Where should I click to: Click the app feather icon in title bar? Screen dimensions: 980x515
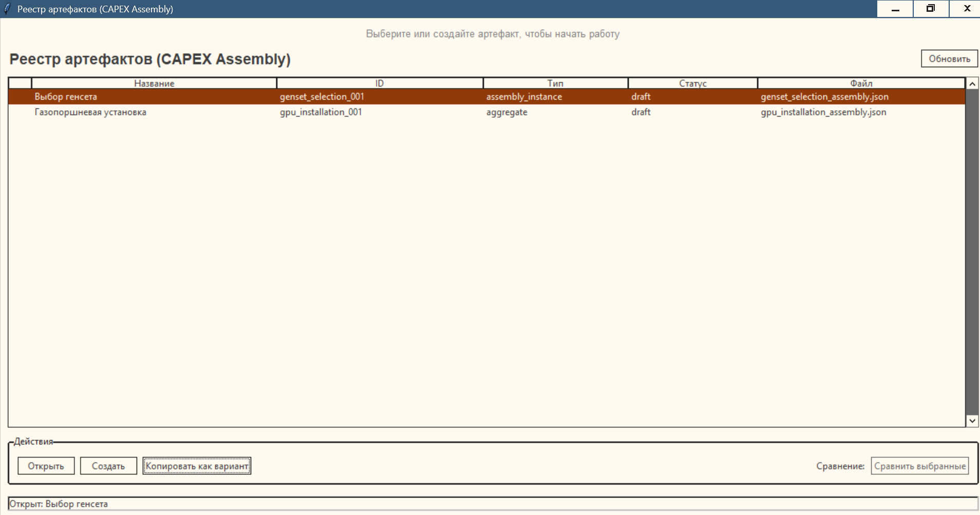7,9
